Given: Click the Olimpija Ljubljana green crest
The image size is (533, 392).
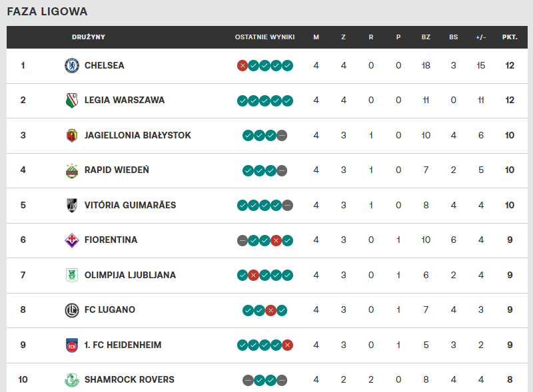Looking at the screenshot, I should [72, 275].
